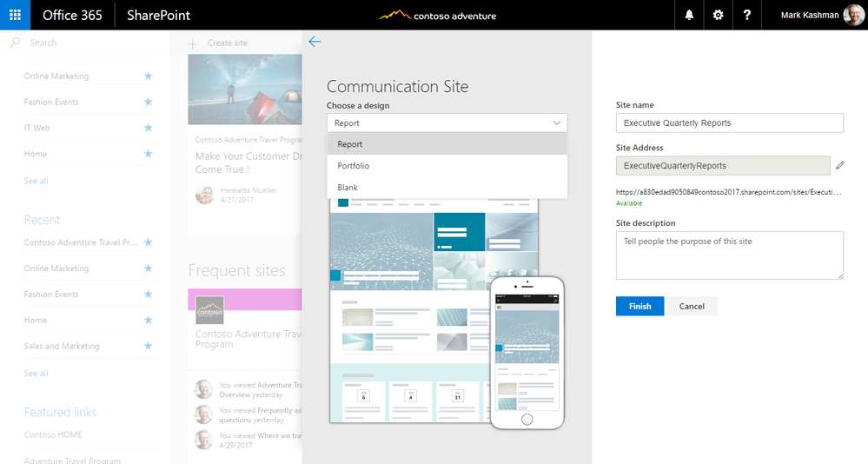Select Report from the design list

[447, 144]
